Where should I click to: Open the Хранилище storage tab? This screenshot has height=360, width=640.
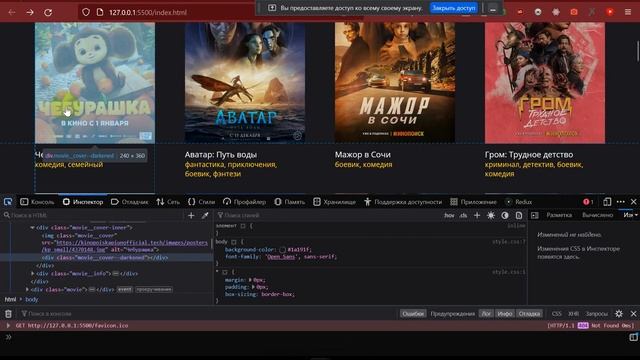click(x=334, y=202)
